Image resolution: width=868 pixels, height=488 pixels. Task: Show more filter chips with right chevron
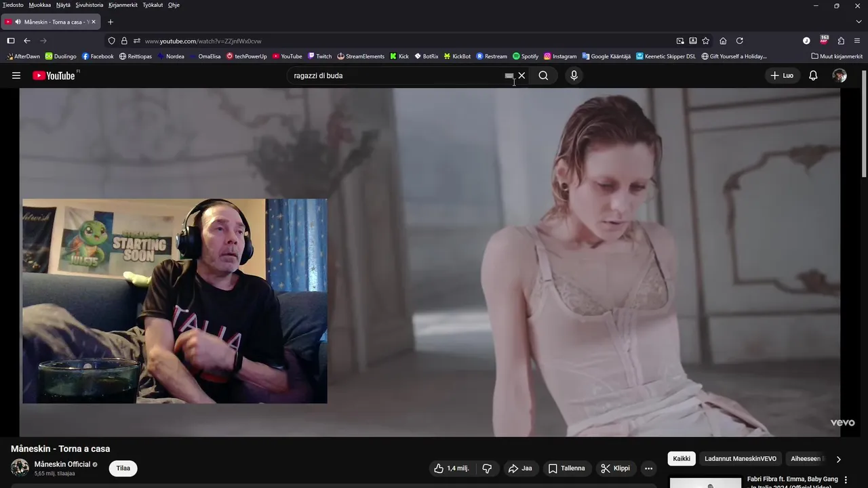838,459
